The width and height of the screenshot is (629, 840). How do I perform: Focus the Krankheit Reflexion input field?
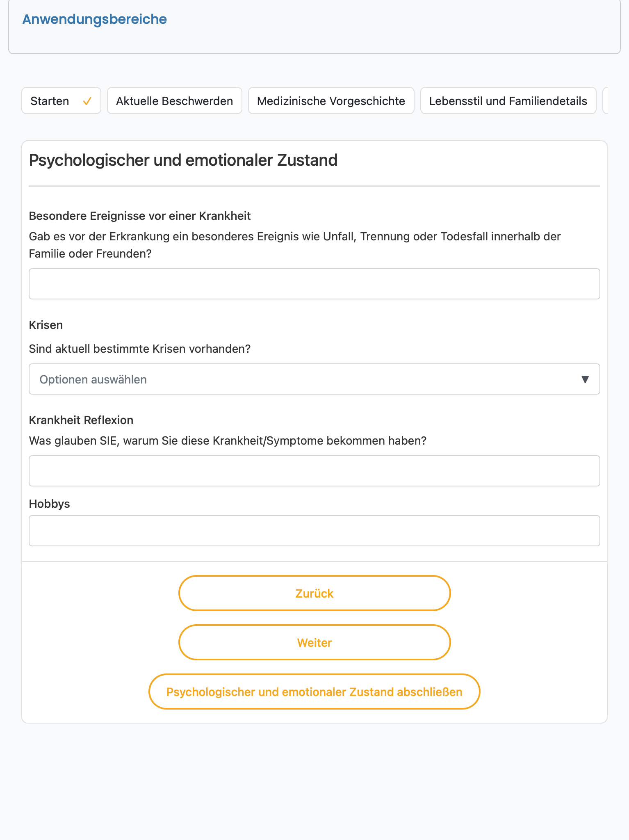314,471
